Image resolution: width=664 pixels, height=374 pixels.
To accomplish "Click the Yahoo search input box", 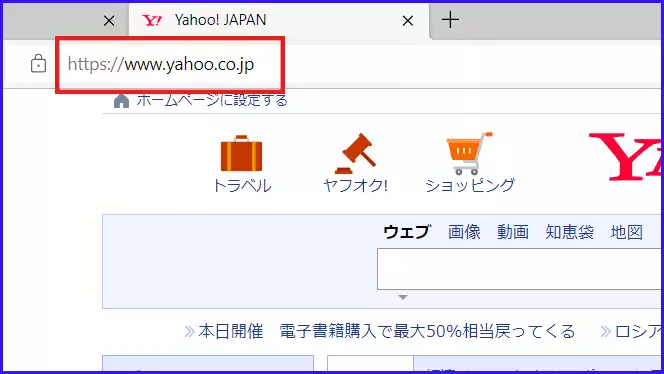I will click(x=520, y=269).
